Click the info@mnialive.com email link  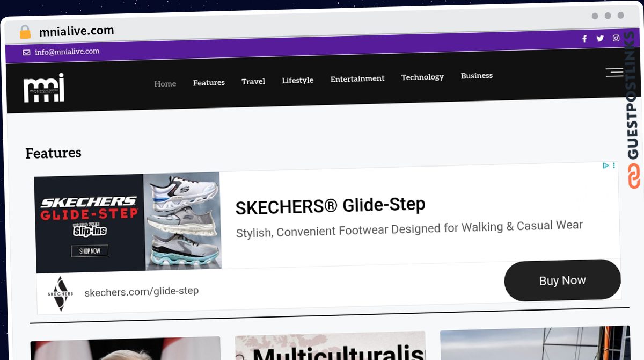tap(67, 52)
